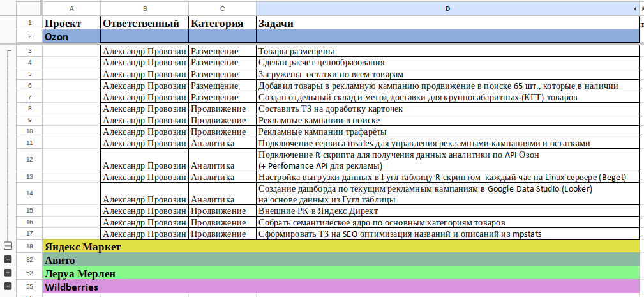Select cell 'Рекламные кампании в поиске'
The image size is (644, 297).
(447, 120)
